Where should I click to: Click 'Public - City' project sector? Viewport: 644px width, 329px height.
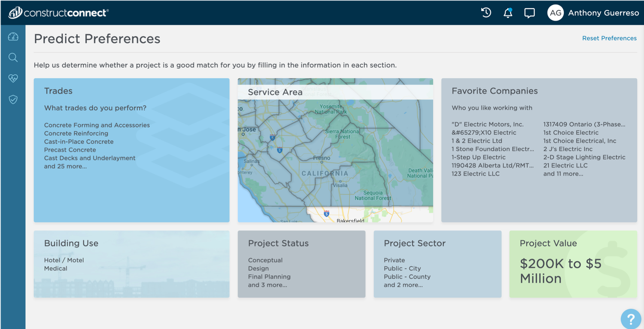[x=402, y=268]
